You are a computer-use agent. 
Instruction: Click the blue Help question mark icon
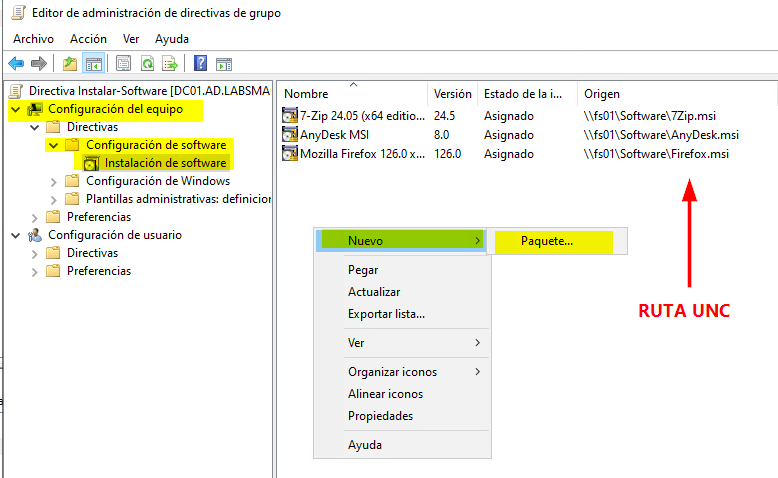point(200,64)
